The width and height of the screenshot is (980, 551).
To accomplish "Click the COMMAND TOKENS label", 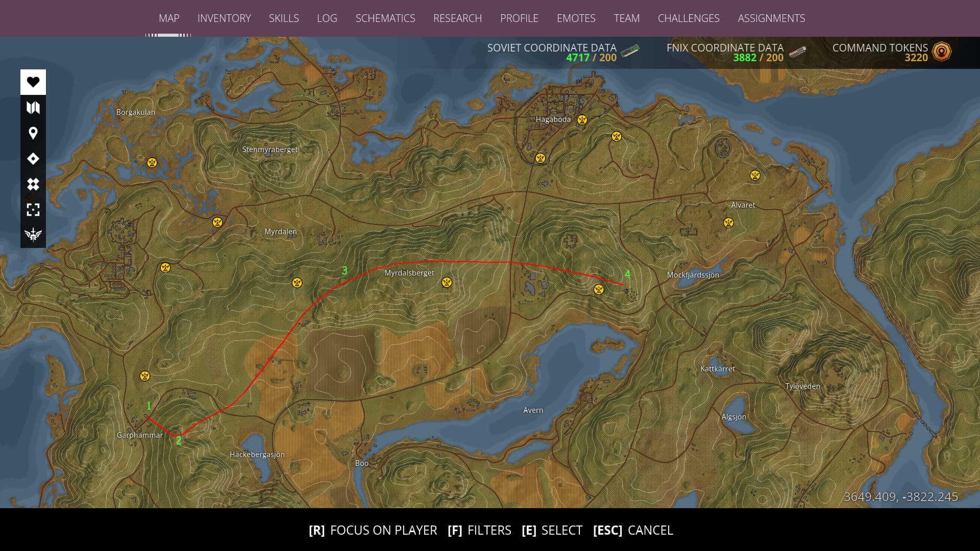I will click(880, 47).
